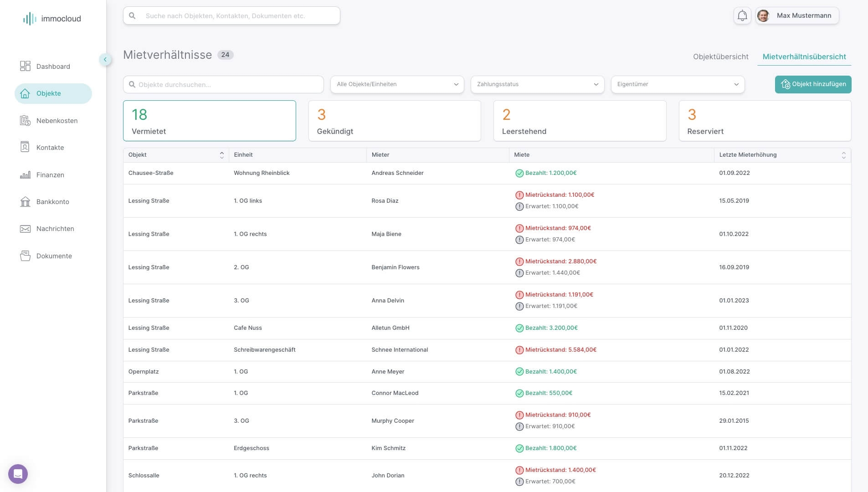
Task: Click paid checkmark icon for Anne Meyer
Action: coord(519,372)
